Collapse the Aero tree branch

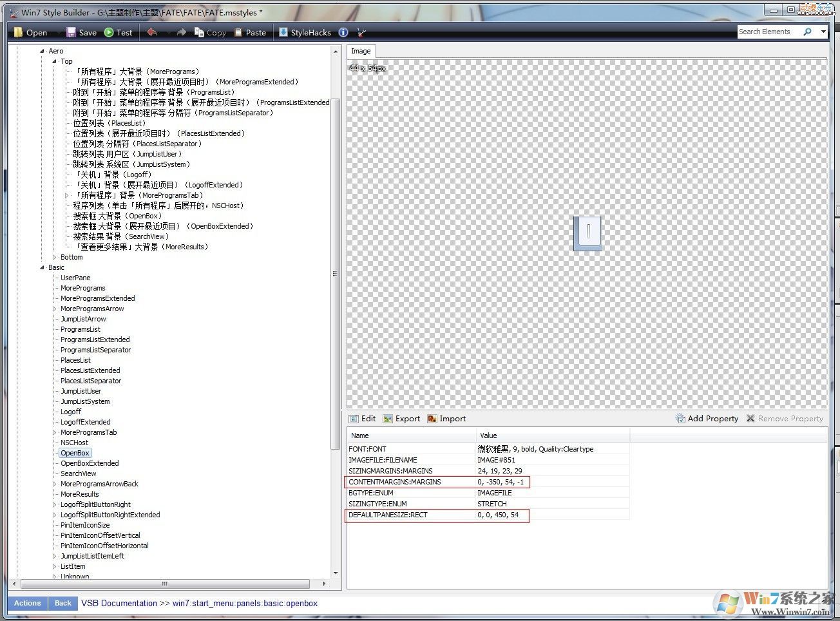(x=41, y=50)
